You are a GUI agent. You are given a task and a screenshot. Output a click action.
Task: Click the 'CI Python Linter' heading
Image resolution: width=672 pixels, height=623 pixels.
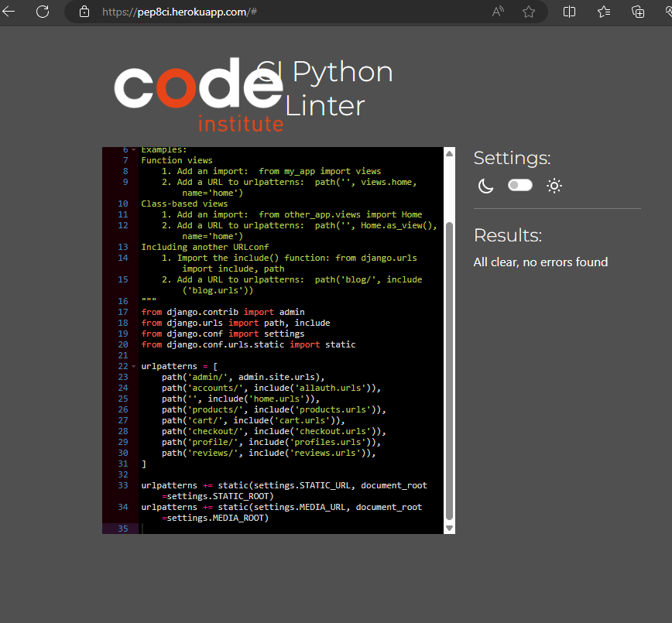(324, 88)
